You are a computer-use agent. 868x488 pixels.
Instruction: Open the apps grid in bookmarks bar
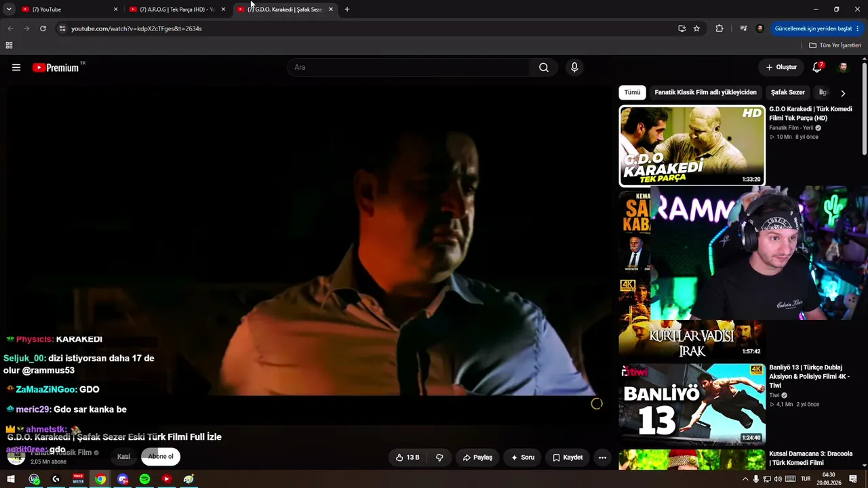click(9, 45)
